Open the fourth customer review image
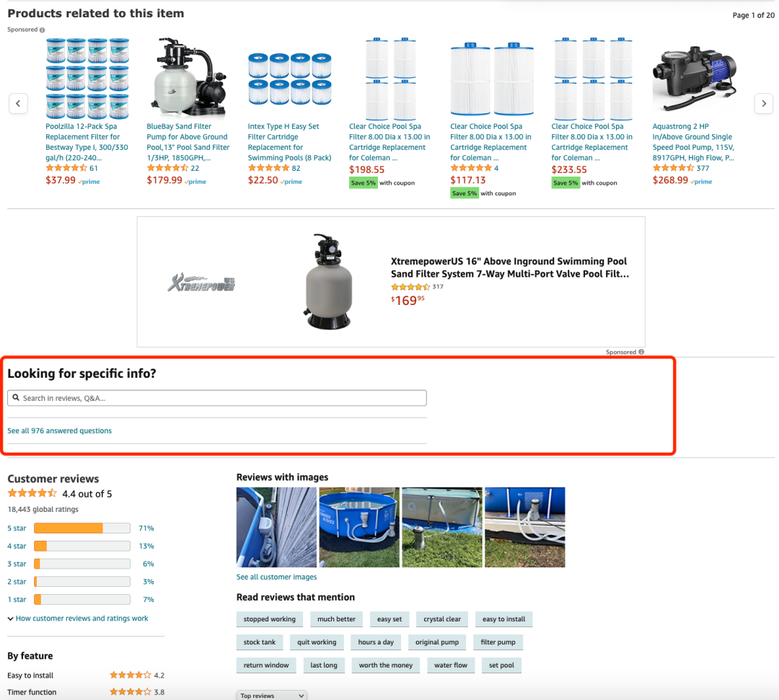 point(525,527)
